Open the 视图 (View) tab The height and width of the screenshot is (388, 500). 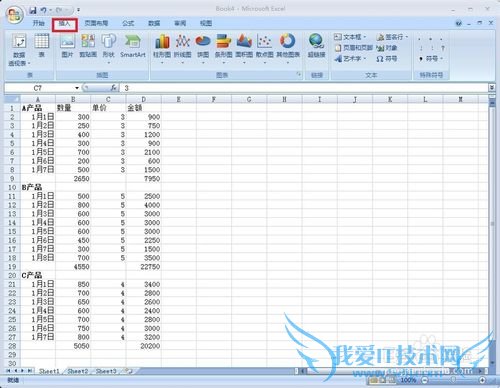(x=206, y=23)
